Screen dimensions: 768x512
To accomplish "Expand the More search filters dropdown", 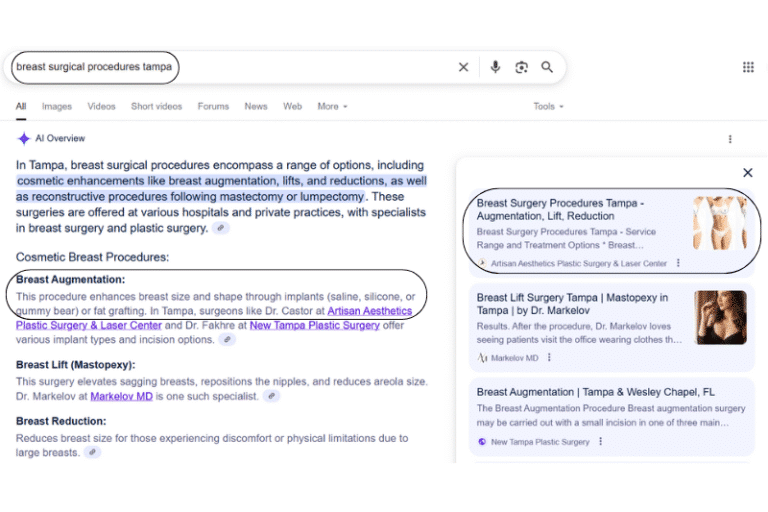I will [332, 106].
